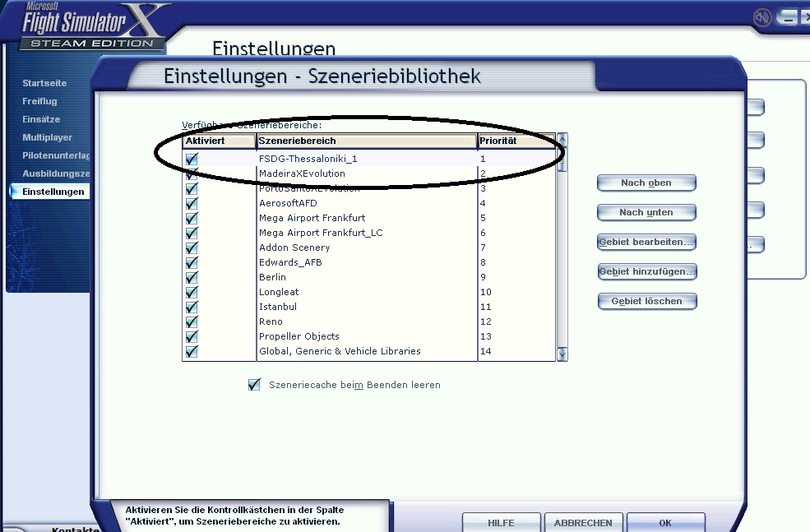Viewport: 810px width, 532px height.
Task: Go to Freiflug in the sidebar
Action: 39,101
